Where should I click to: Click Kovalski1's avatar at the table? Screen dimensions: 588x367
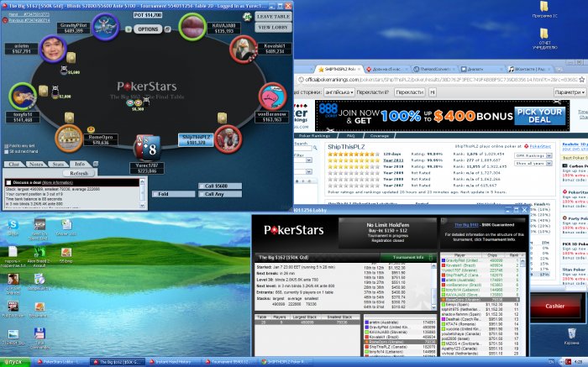tap(244, 49)
